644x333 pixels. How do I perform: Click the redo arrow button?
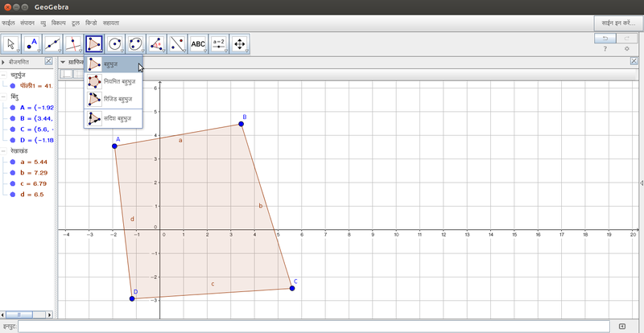627,38
